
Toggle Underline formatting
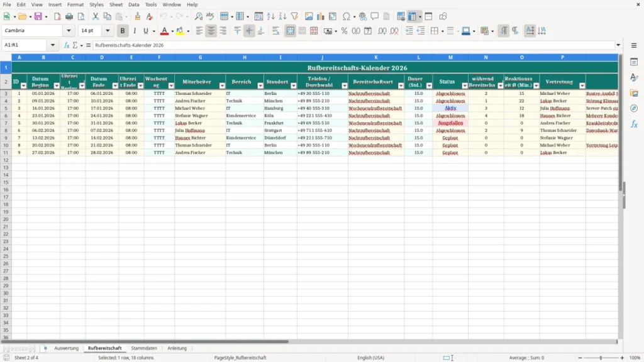pos(146,31)
